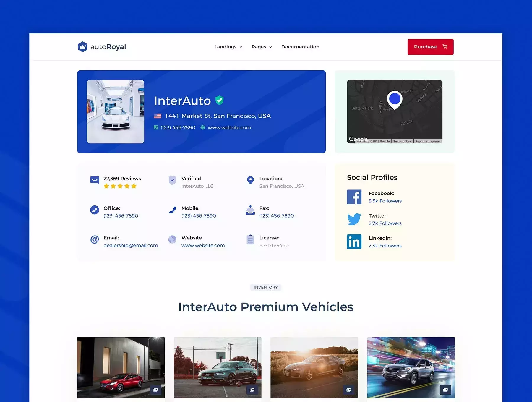Click the INVENTORY label badge
This screenshot has width=532, height=402.
[x=266, y=287]
